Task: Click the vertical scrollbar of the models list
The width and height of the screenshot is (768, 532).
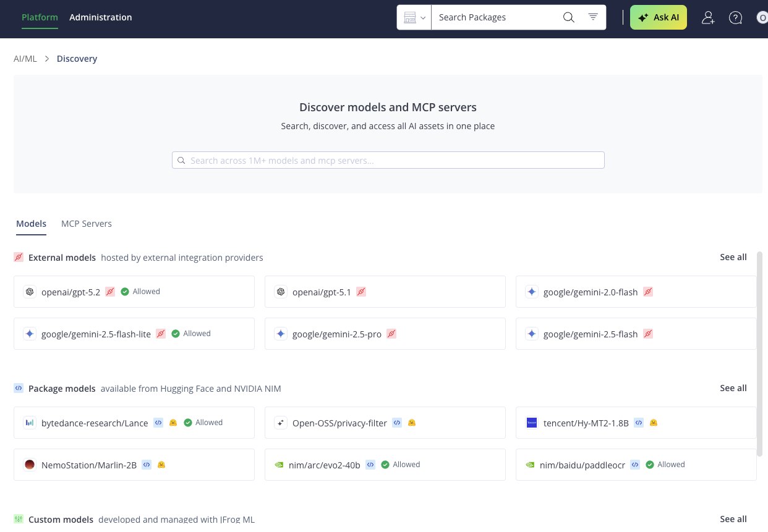Action: coord(760,354)
